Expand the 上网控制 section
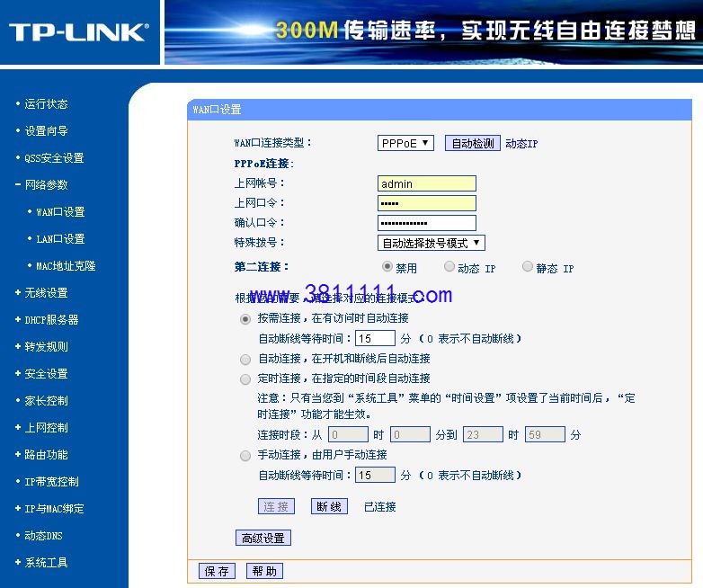This screenshot has width=703, height=588. 46,427
